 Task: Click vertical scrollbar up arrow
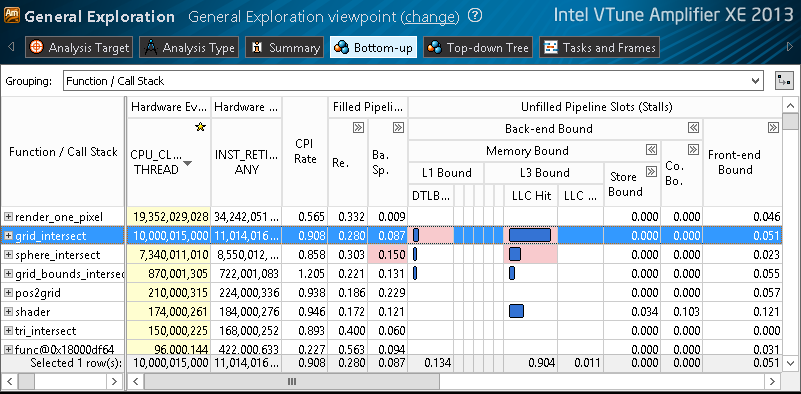[791, 106]
